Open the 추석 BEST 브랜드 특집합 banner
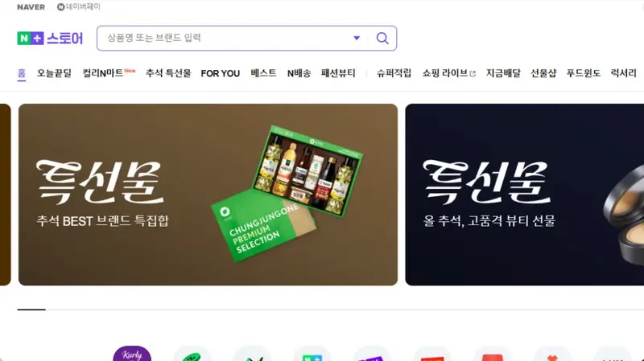 [208, 195]
